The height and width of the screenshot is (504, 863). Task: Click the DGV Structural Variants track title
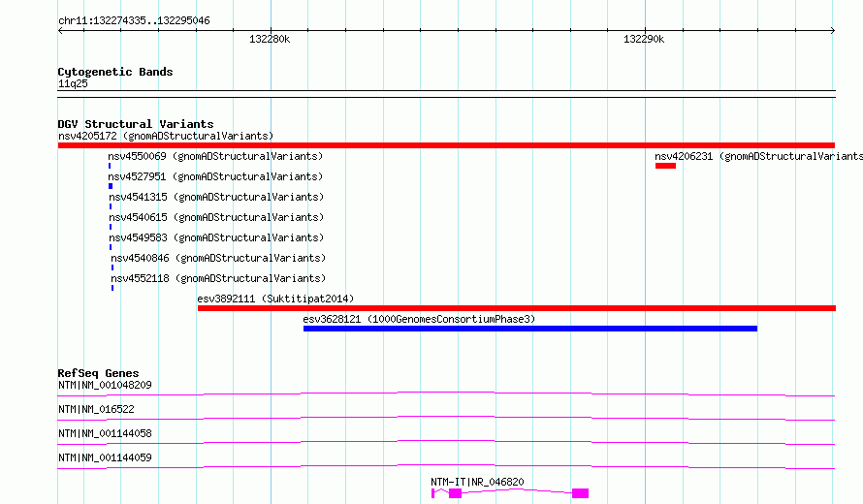coord(136,124)
